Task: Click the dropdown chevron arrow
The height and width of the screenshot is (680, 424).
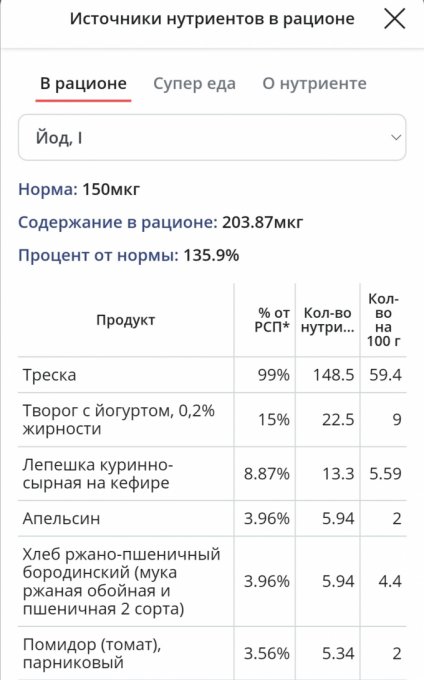Action: click(395, 138)
